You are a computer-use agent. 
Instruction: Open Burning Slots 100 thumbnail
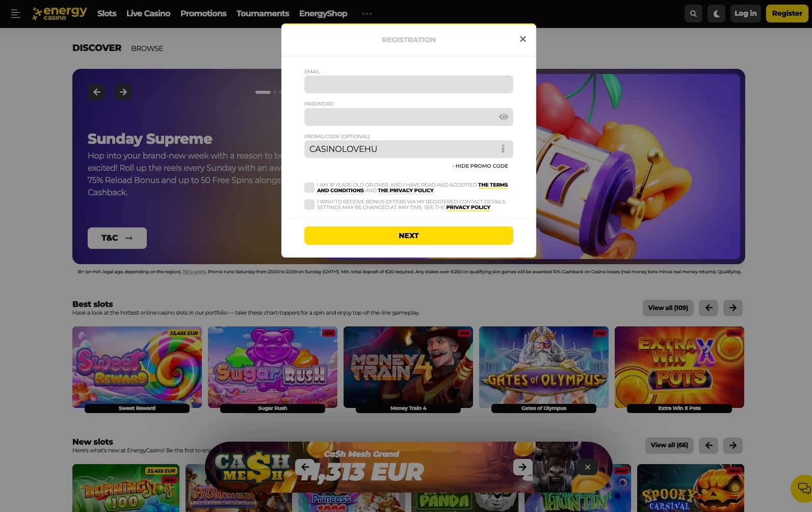tap(126, 488)
